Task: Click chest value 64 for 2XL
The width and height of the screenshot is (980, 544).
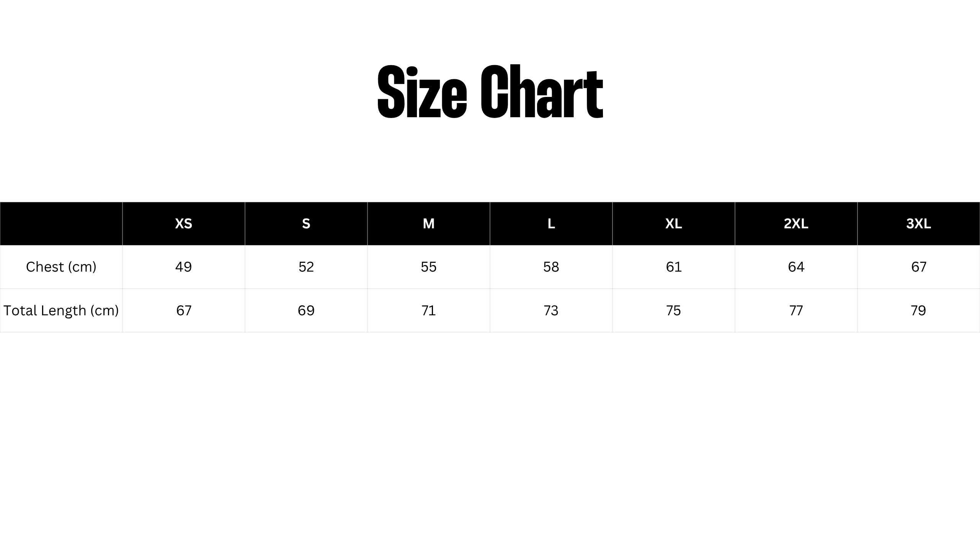Action: point(796,267)
